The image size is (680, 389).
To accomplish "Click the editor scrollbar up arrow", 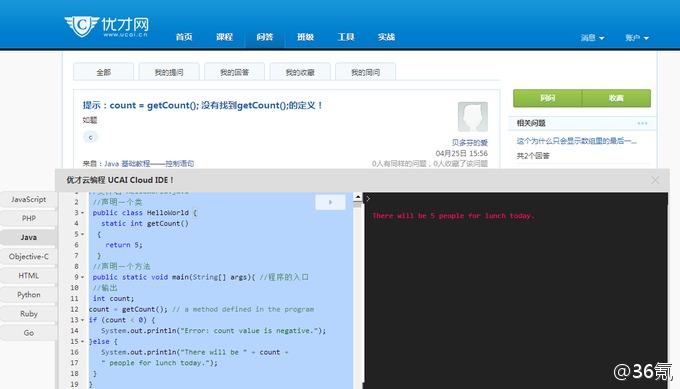I will [358, 197].
